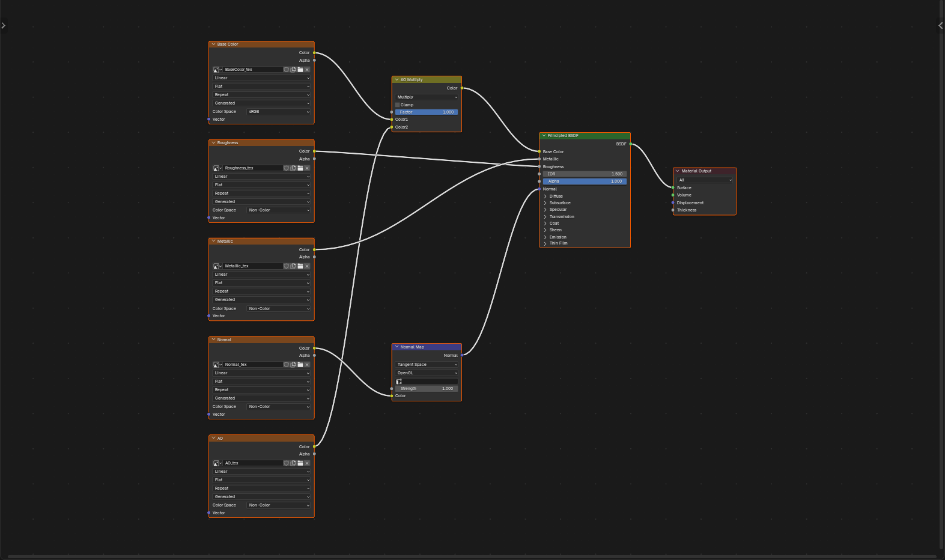
Task: Open image folder icon for BaseColor_tex
Action: (x=300, y=70)
